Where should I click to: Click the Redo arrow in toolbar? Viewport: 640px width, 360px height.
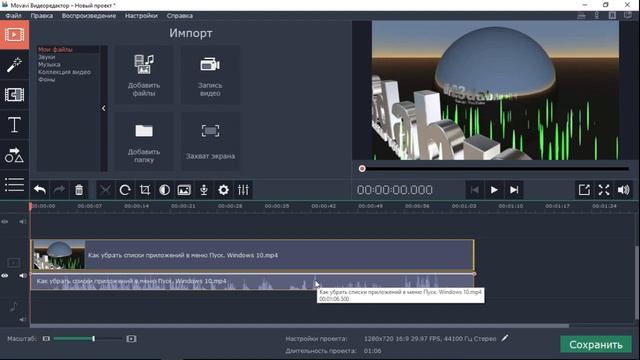[59, 190]
